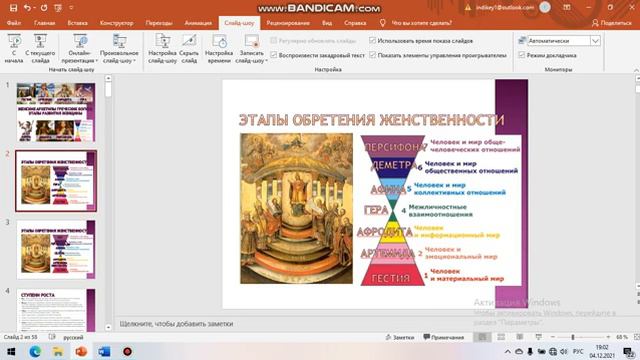Start slideshow 'С текущего слайда'

(x=40, y=48)
